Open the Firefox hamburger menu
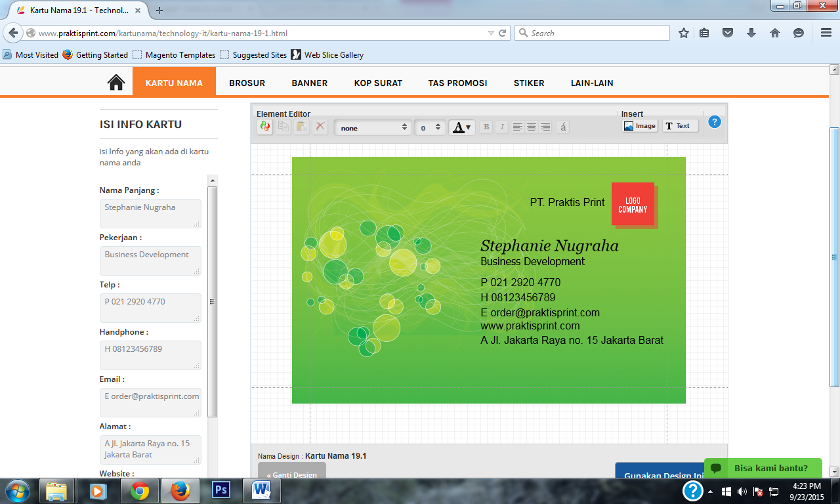The height and width of the screenshot is (504, 840). coord(826,33)
